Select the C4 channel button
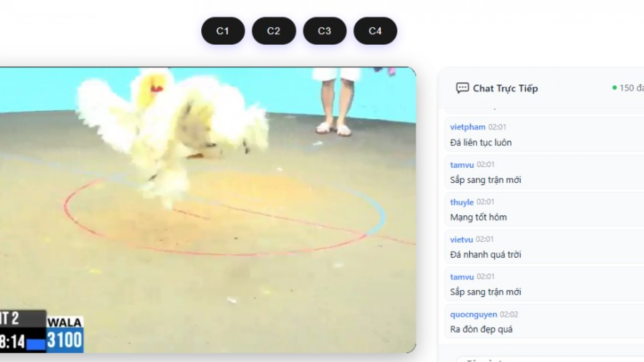 375,31
